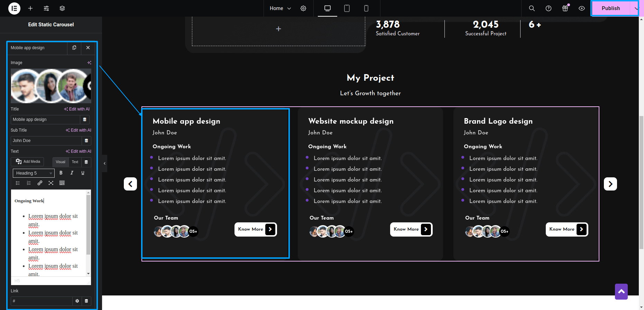
Task: Switch to the Text editor tab
Action: pyautogui.click(x=75, y=162)
